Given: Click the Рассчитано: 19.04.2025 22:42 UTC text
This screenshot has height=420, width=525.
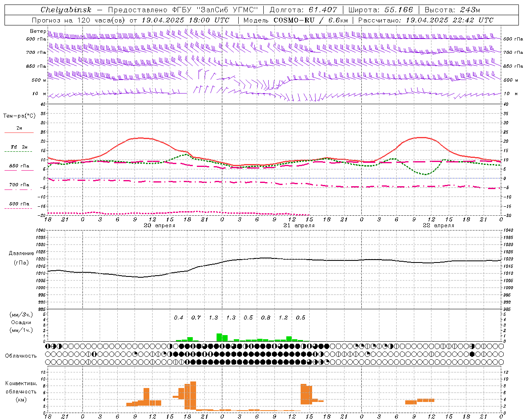Looking at the screenshot, I should (426, 20).
